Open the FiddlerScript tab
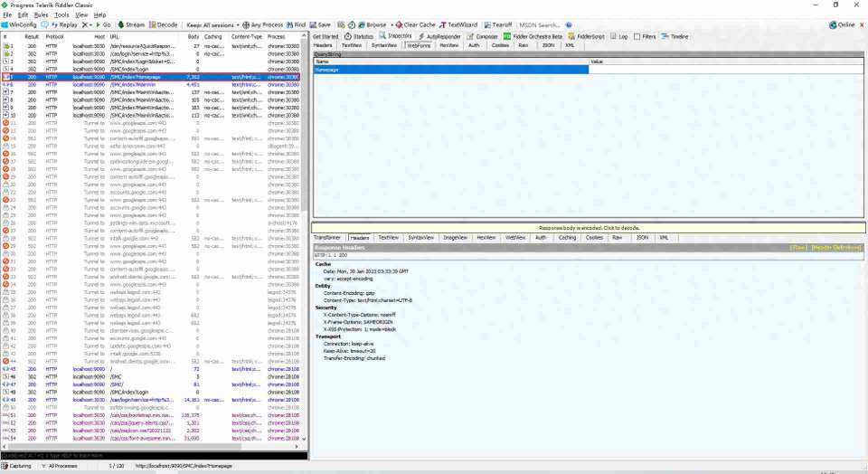 click(586, 36)
